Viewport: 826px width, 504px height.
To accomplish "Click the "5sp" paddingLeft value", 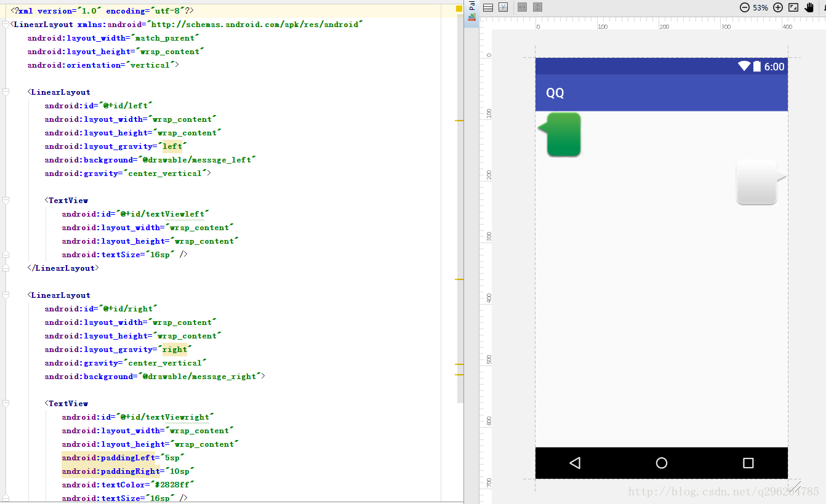I will (171, 458).
